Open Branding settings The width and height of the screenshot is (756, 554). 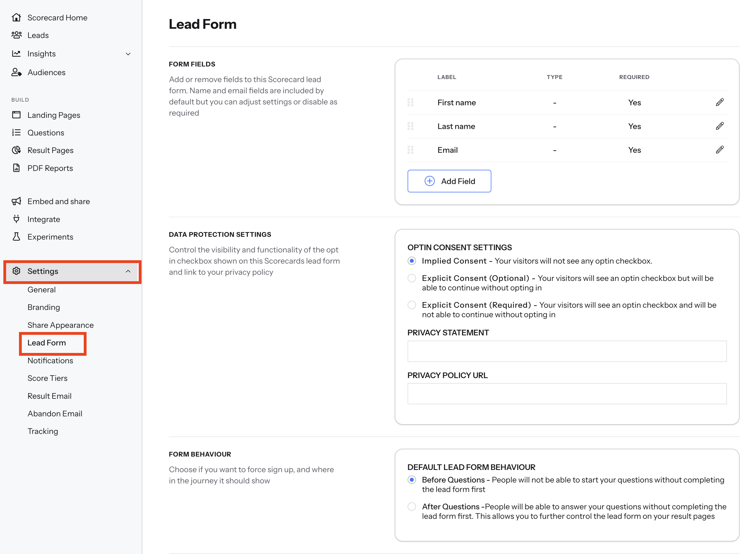(x=44, y=307)
